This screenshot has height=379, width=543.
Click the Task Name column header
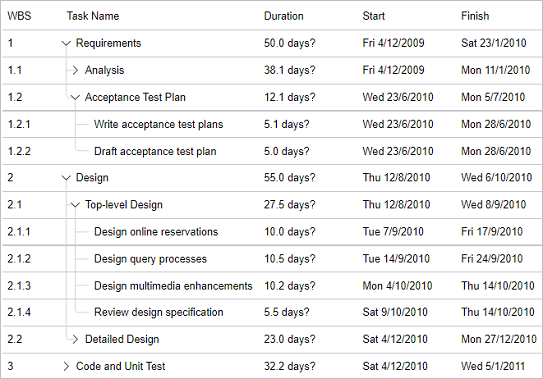(93, 16)
